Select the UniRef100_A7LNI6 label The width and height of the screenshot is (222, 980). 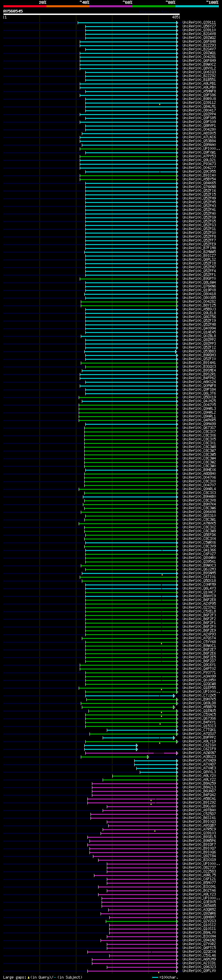[199, 137]
